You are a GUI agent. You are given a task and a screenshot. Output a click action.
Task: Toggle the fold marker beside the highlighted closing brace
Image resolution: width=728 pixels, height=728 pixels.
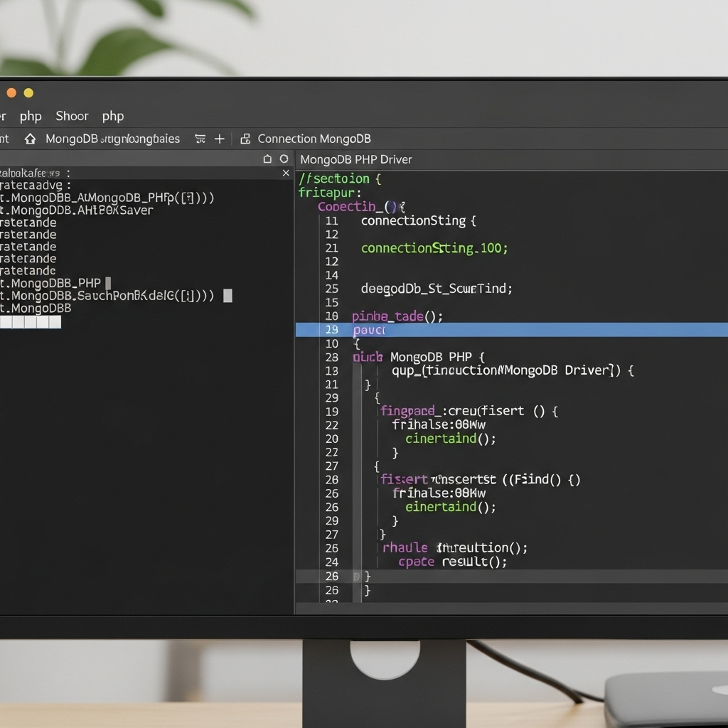click(x=357, y=577)
